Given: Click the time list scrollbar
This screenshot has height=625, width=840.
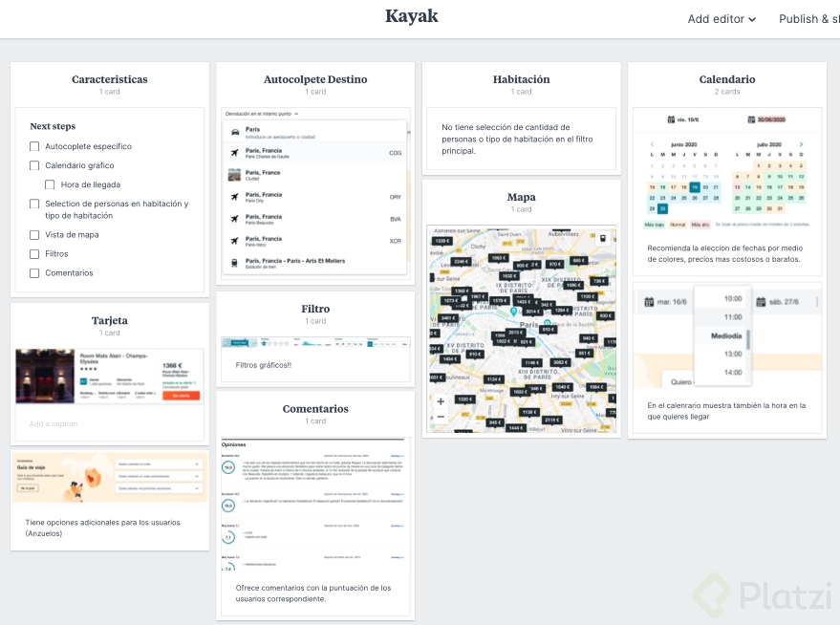Looking at the screenshot, I should click(x=748, y=339).
